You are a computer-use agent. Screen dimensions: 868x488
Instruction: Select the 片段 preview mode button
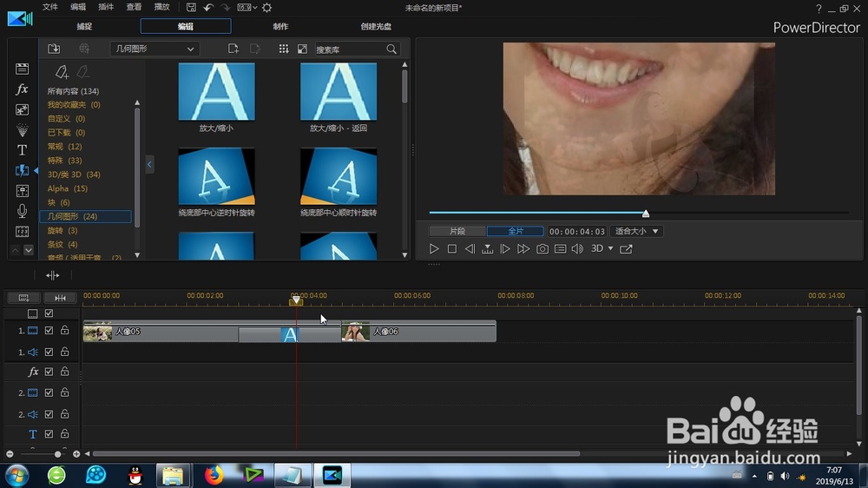click(457, 231)
